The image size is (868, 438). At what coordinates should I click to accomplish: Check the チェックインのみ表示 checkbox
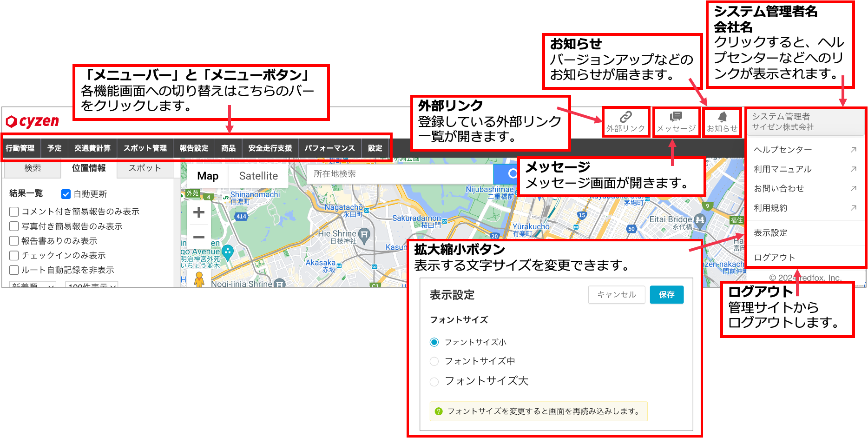coord(14,256)
